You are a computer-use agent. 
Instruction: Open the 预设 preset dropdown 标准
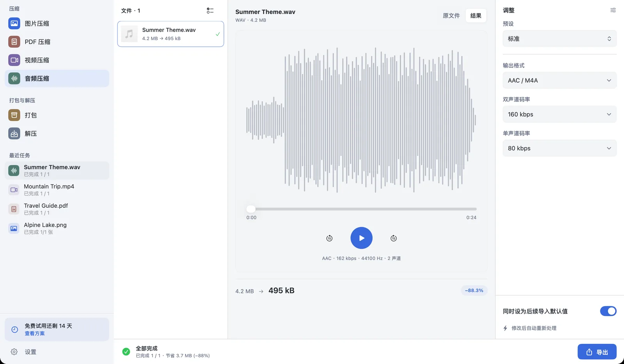(560, 39)
